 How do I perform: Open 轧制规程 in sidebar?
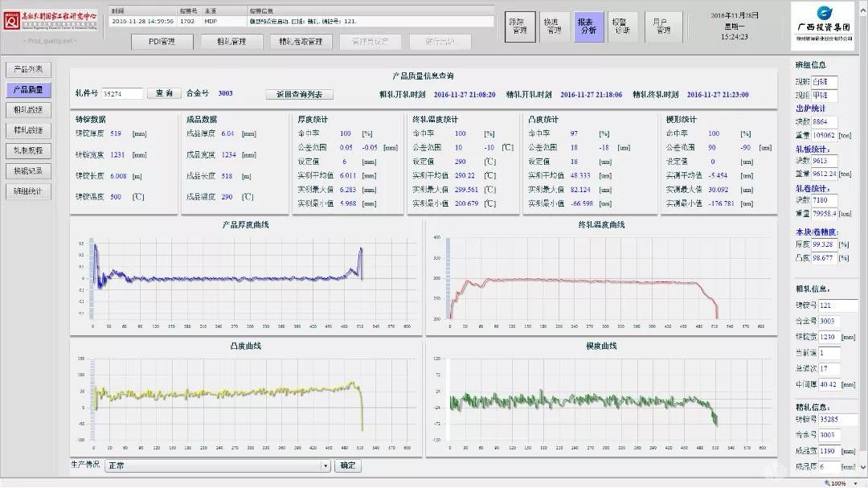point(29,150)
